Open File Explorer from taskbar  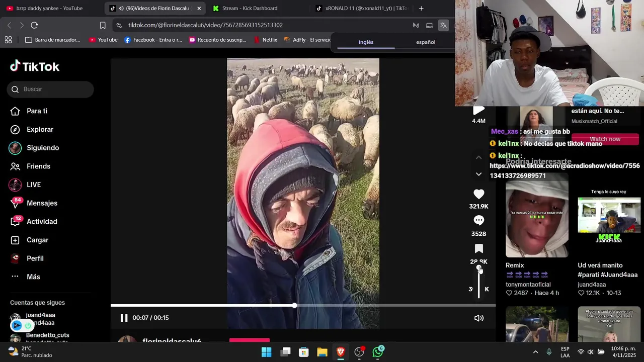[x=322, y=352]
